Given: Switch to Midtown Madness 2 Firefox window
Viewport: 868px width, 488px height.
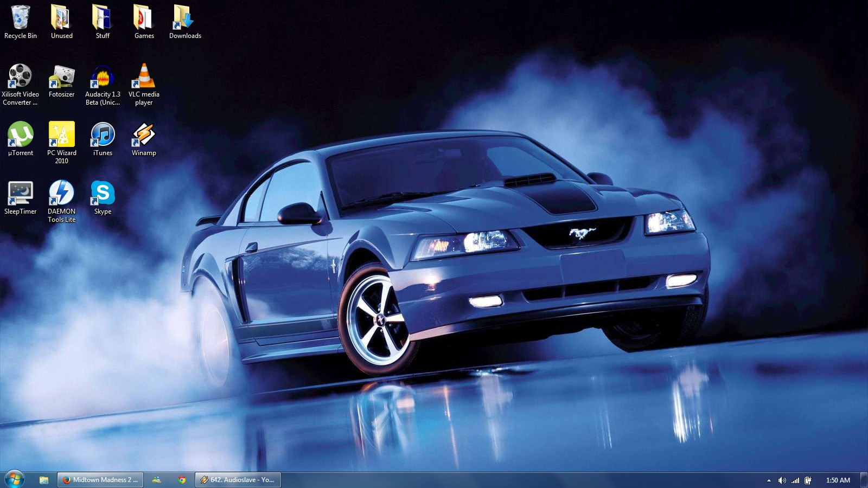Looking at the screenshot, I should tap(100, 480).
